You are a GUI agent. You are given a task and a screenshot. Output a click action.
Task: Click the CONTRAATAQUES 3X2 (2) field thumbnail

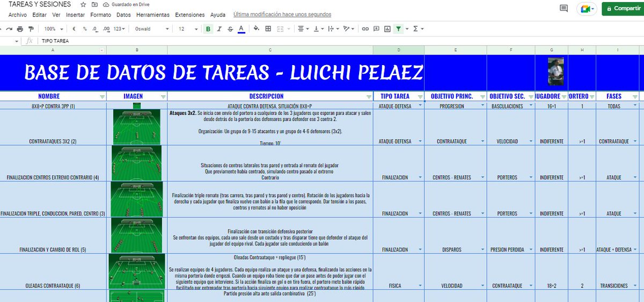pyautogui.click(x=136, y=127)
